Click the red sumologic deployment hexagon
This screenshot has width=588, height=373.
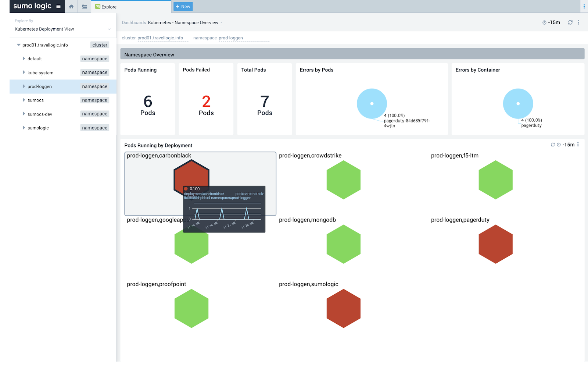pos(344,308)
